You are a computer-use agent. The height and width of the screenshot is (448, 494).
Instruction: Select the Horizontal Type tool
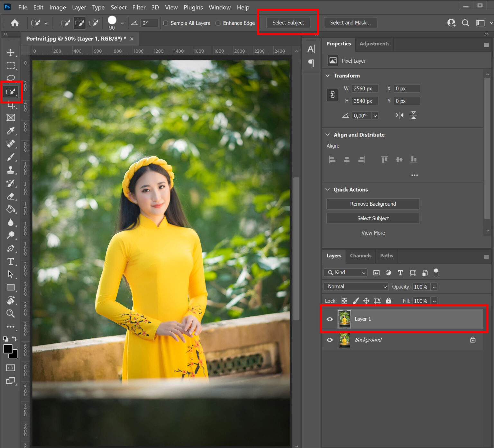(11, 262)
